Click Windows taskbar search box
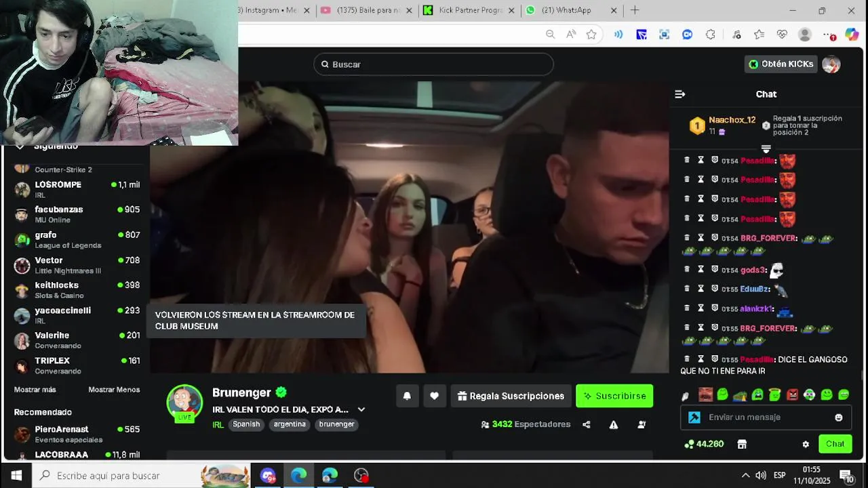This screenshot has height=488, width=868. pos(142,475)
